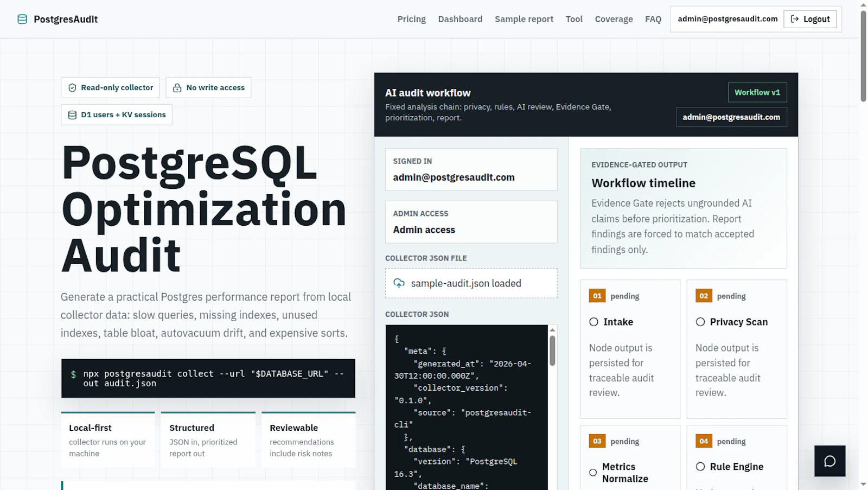Click the Privacy Scan step title

tap(738, 322)
